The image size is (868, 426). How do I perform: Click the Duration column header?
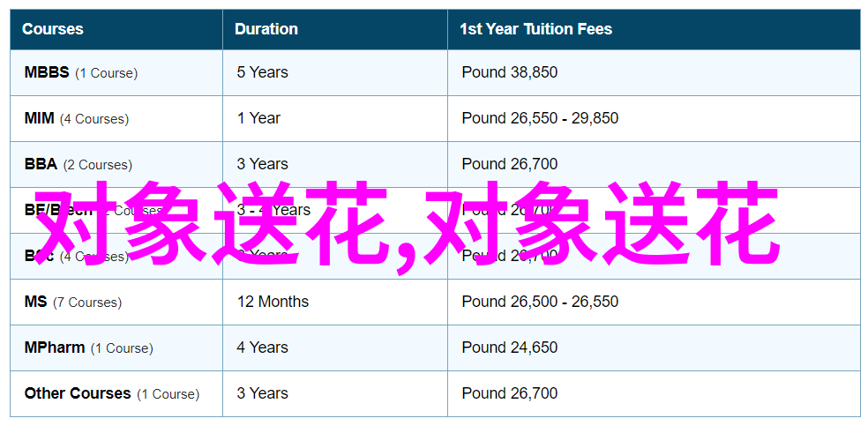pos(266,29)
